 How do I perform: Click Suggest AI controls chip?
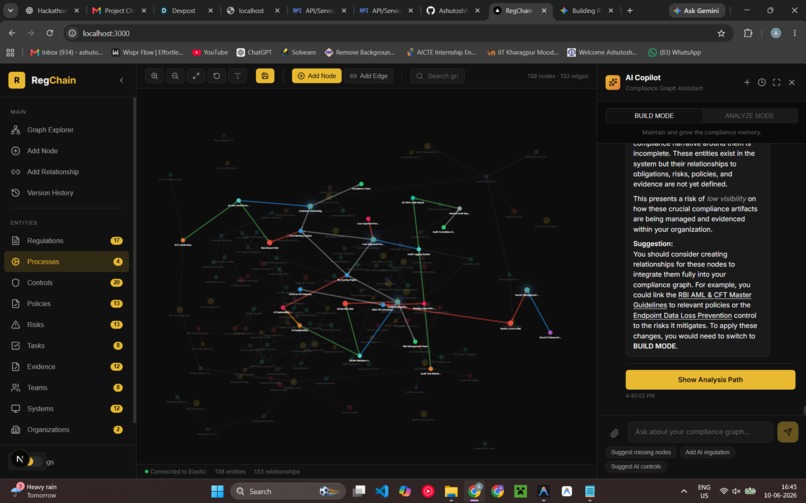636,467
